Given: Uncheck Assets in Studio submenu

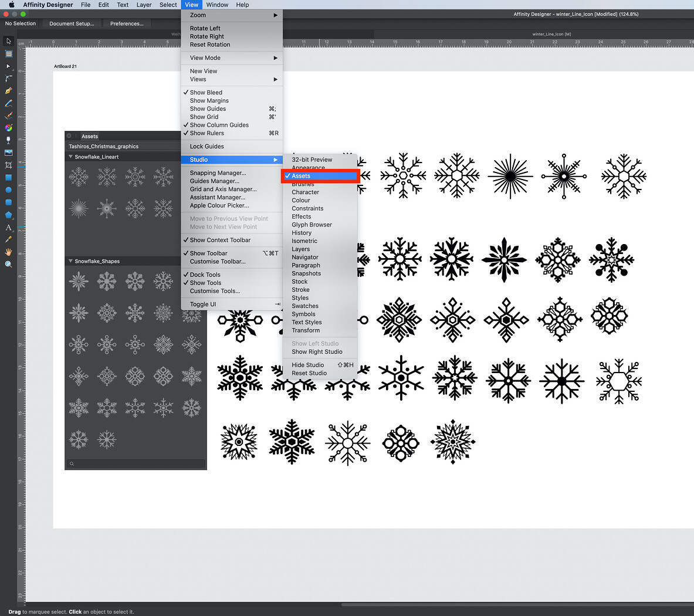Looking at the screenshot, I should (320, 175).
